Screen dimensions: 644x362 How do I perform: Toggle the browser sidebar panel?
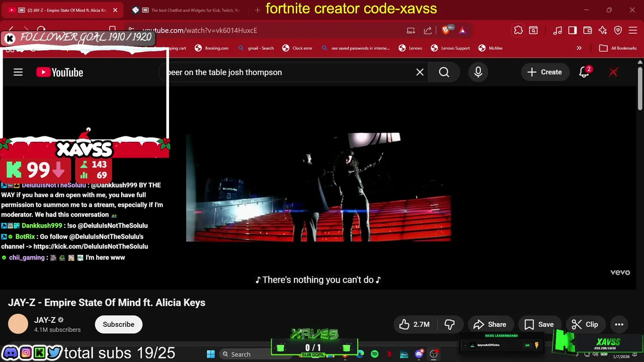click(573, 30)
